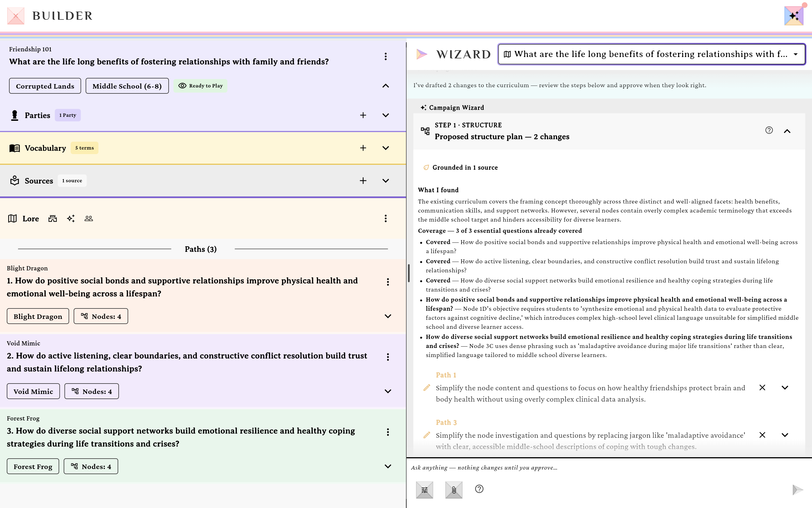Open the sparkle AI assistant icon in header

794,16
